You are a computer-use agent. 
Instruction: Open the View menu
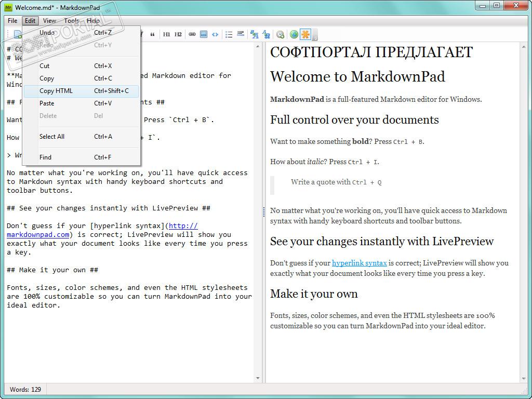point(49,21)
